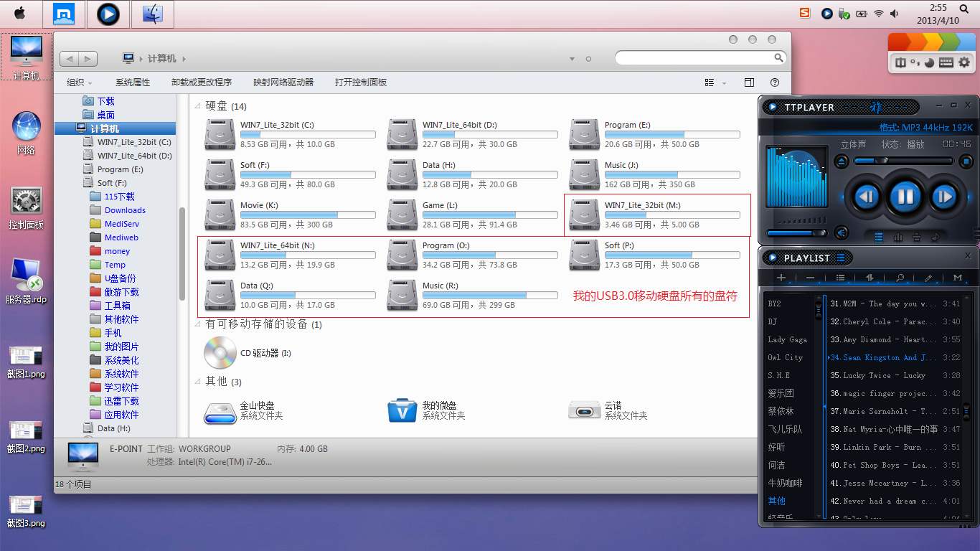980x551 pixels.
Task: Click the playlist sort icon
Action: [x=870, y=278]
